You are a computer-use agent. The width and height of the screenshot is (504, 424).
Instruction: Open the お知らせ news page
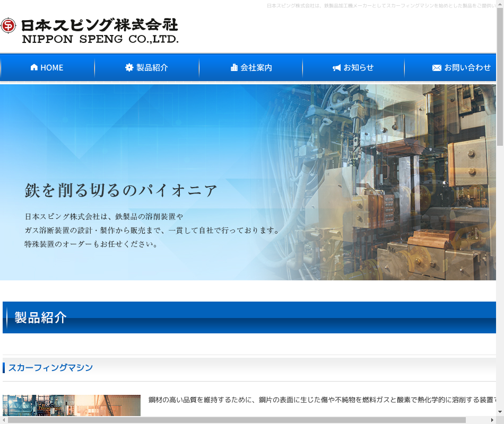[x=358, y=67]
